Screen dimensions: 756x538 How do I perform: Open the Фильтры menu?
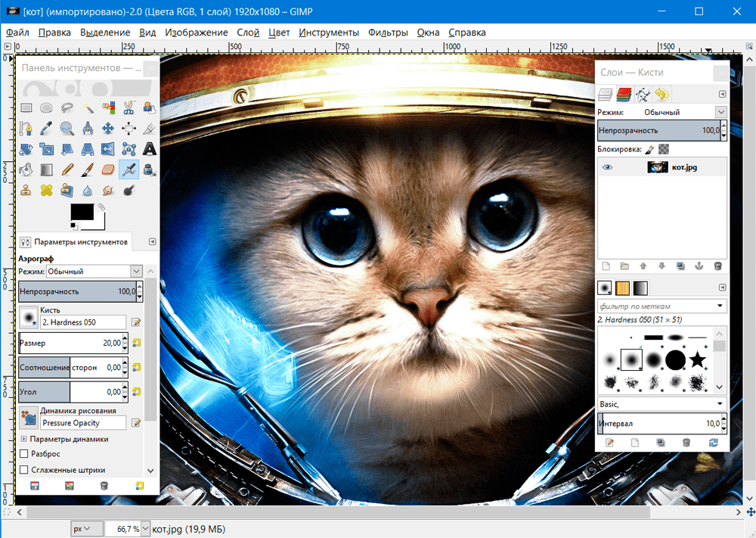pyautogui.click(x=388, y=33)
